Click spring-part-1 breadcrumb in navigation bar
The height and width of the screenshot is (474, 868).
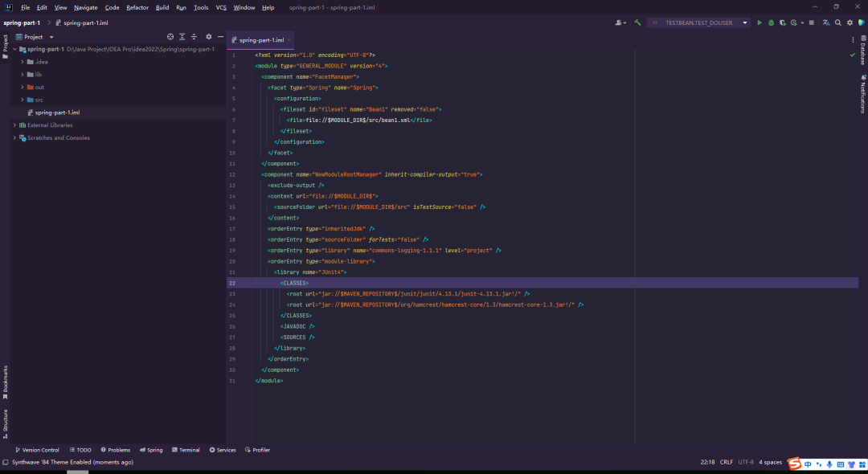22,22
